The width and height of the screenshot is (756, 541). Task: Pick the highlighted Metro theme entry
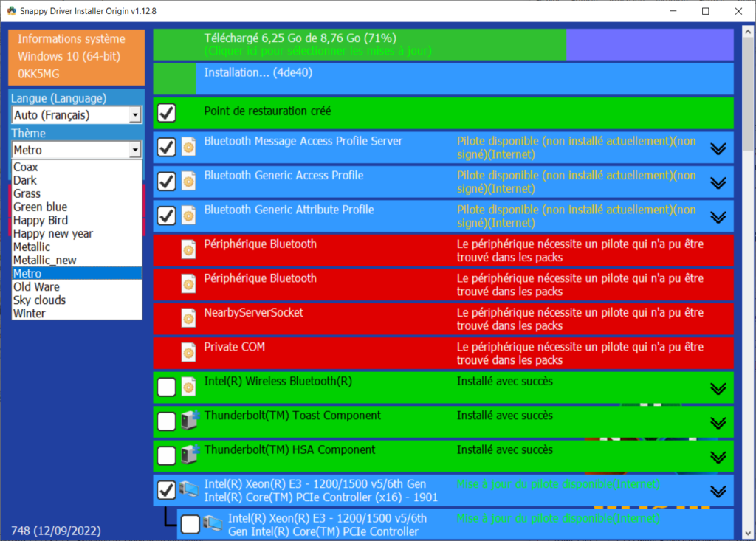point(77,273)
